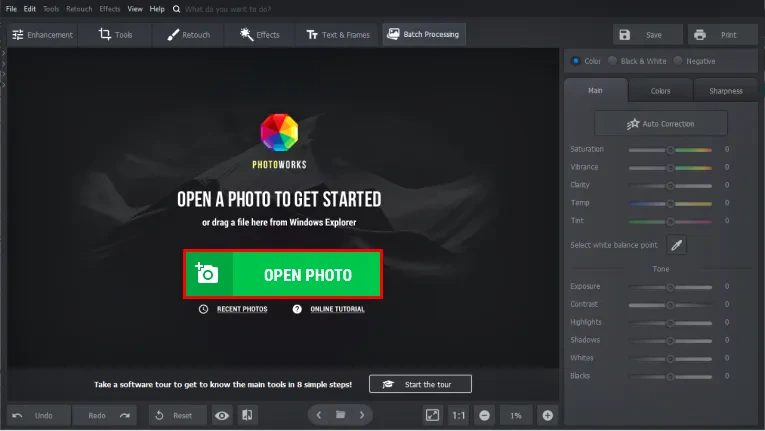Open the Text & Frames tab
The image size is (765, 431).
[x=338, y=35]
